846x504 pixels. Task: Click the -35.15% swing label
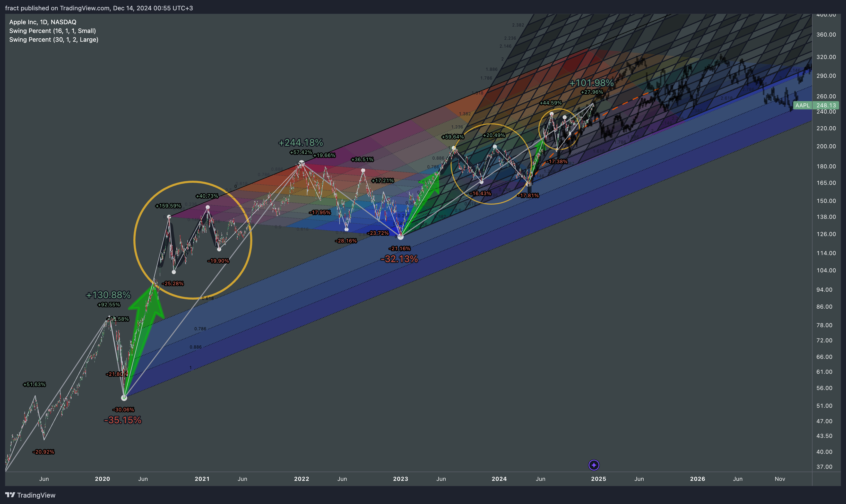coord(123,420)
